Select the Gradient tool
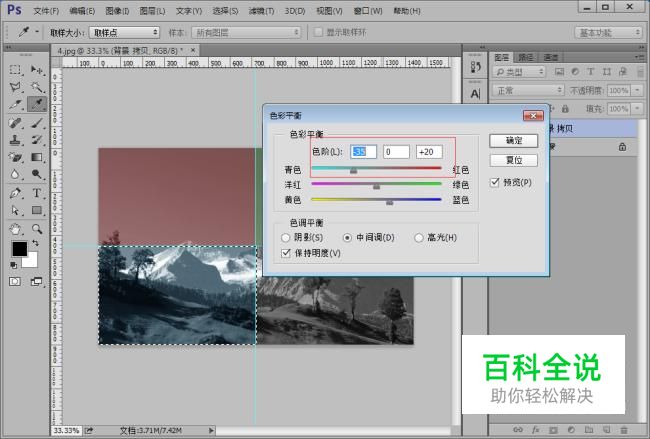This screenshot has height=439, width=650. point(37,157)
